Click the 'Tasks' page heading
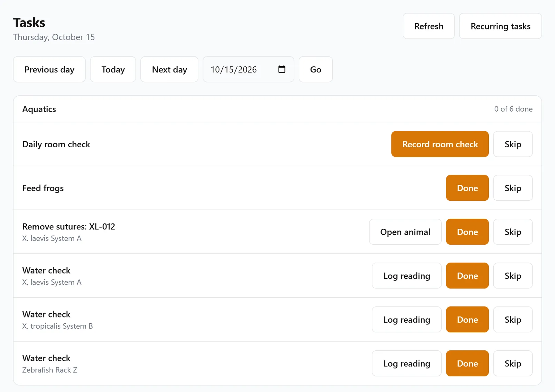The image size is (555, 392). (x=29, y=23)
